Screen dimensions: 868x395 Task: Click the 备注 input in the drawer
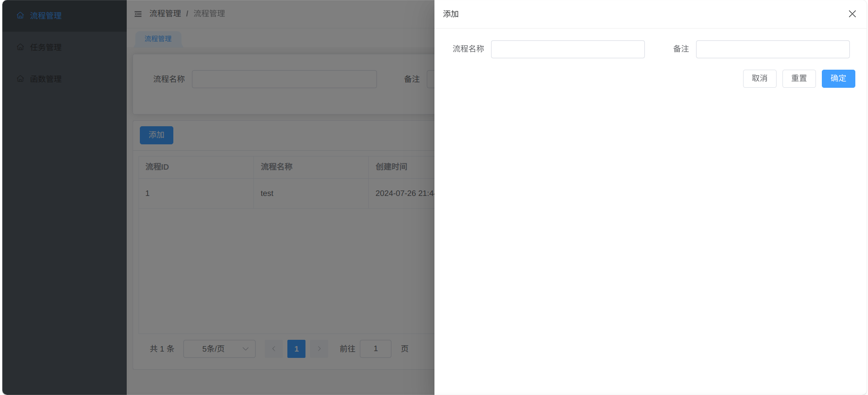pyautogui.click(x=773, y=49)
